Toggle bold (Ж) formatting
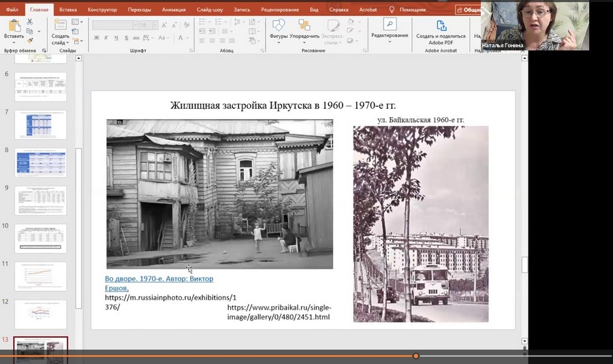This screenshot has height=364, width=613. [x=96, y=39]
